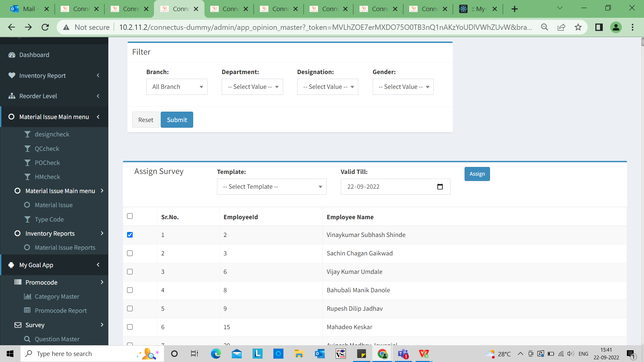Image resolution: width=644 pixels, height=362 pixels.
Task: Submit the filter form
Action: point(177,120)
